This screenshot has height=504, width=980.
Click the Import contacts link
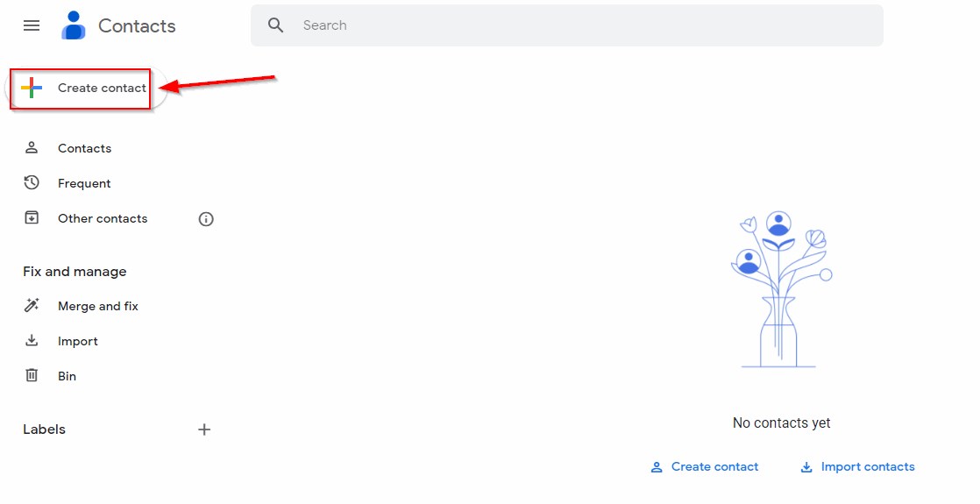pos(867,467)
